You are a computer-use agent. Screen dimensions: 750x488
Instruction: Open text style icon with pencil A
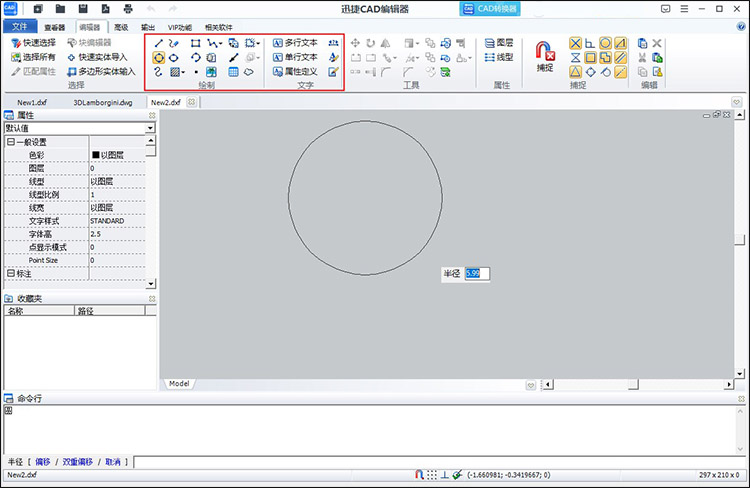(x=333, y=57)
